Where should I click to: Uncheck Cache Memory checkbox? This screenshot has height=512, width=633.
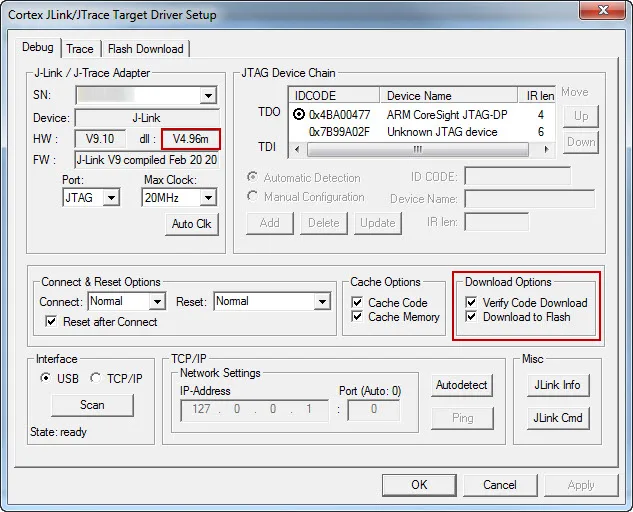358,317
